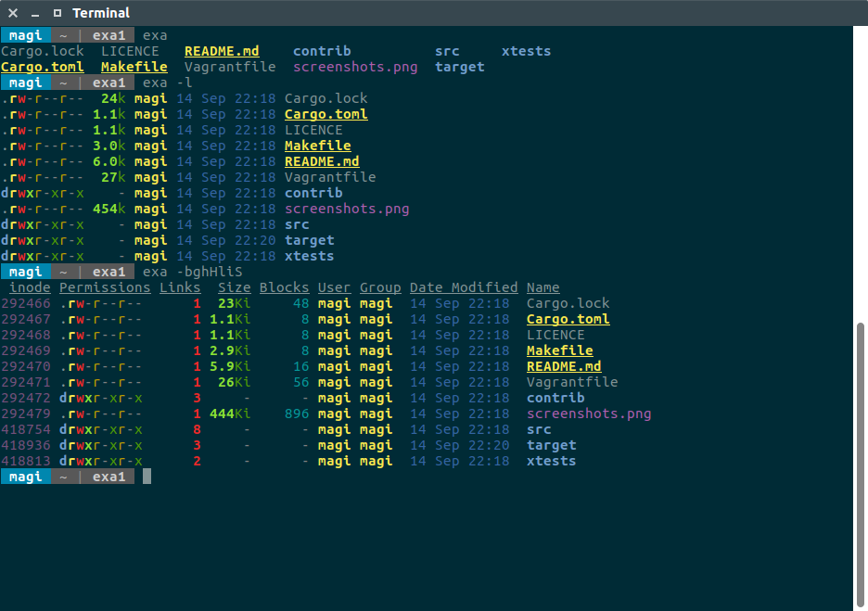Screen dimensions: 868x611
Task: Click screenshots.png in first exa output
Action: (x=355, y=67)
